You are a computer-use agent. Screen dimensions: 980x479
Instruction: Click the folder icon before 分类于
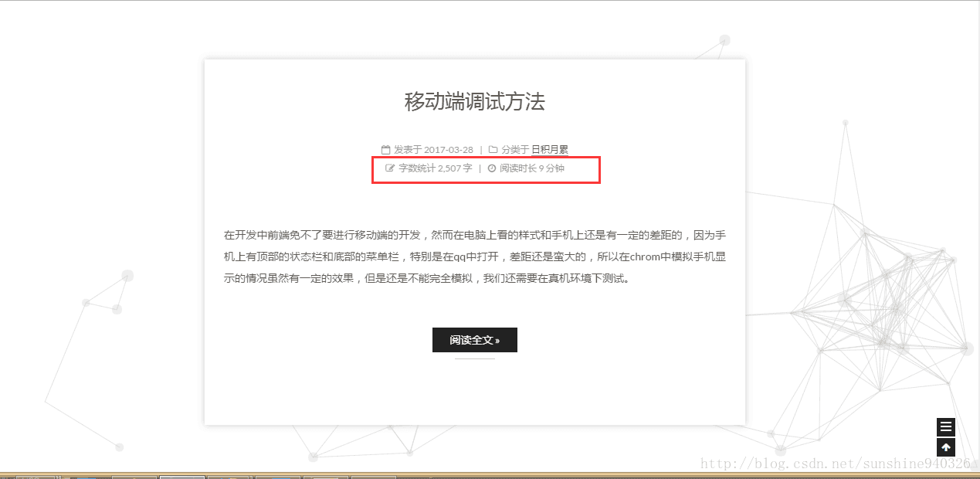pyautogui.click(x=491, y=149)
